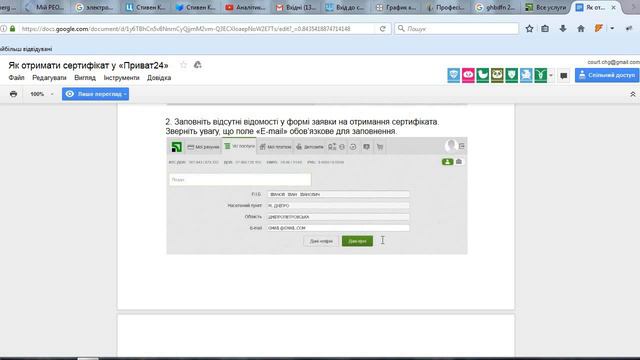Click the orange browser extension icon
This screenshot has height=360, width=640.
[x=598, y=28]
